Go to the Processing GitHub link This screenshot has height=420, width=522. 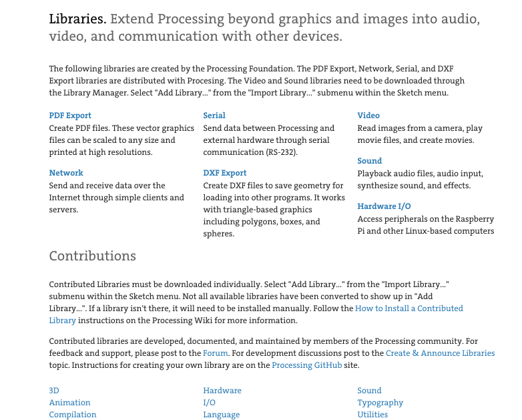(306, 365)
